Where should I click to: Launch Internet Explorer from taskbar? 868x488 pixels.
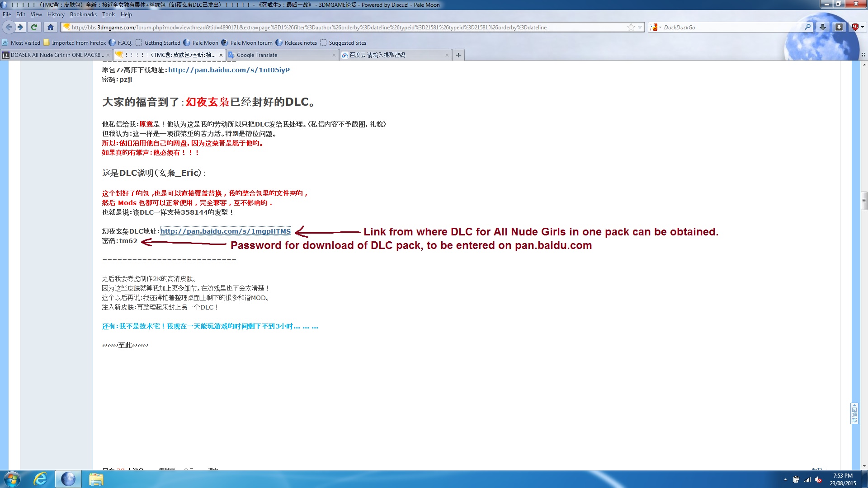click(x=40, y=479)
